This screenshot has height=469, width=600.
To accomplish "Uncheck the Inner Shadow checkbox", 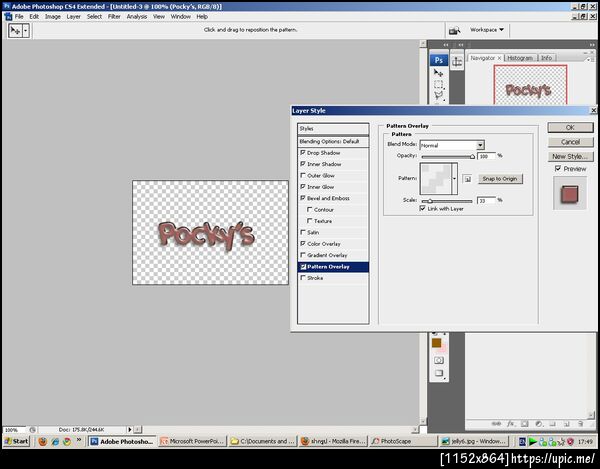I will 303,164.
